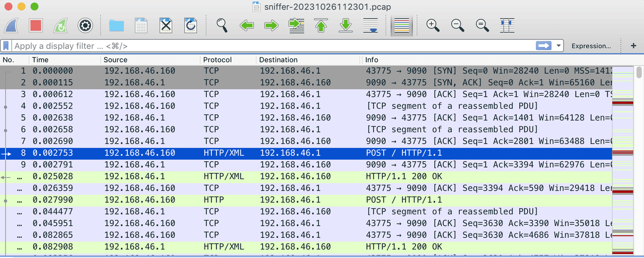
Task: Click the Expression... button
Action: tap(591, 46)
